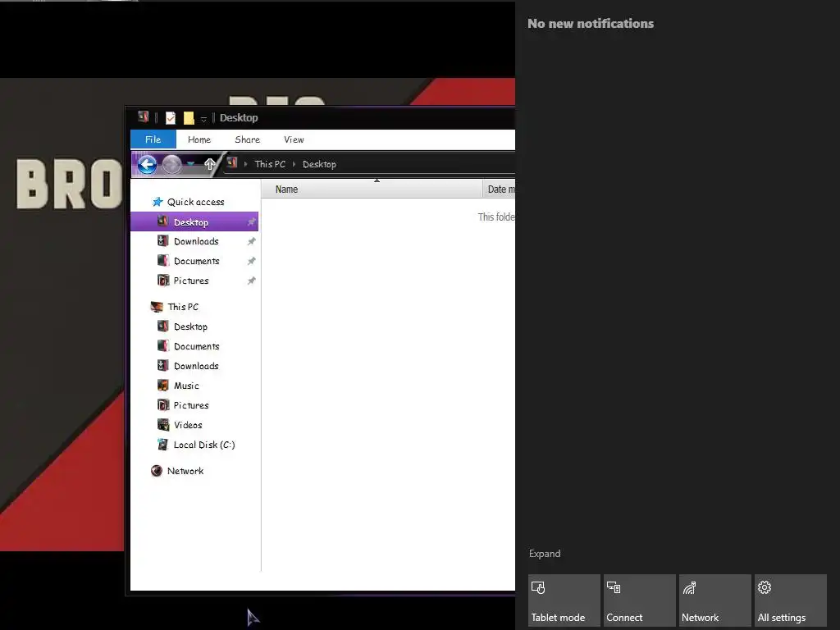Select pinned Desktop under Quick access

click(x=194, y=221)
